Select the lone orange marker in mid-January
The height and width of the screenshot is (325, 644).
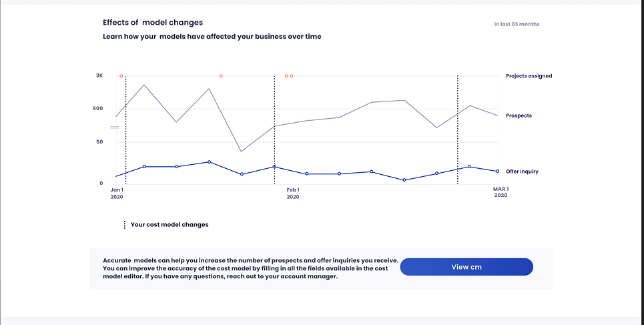pyautogui.click(x=221, y=76)
